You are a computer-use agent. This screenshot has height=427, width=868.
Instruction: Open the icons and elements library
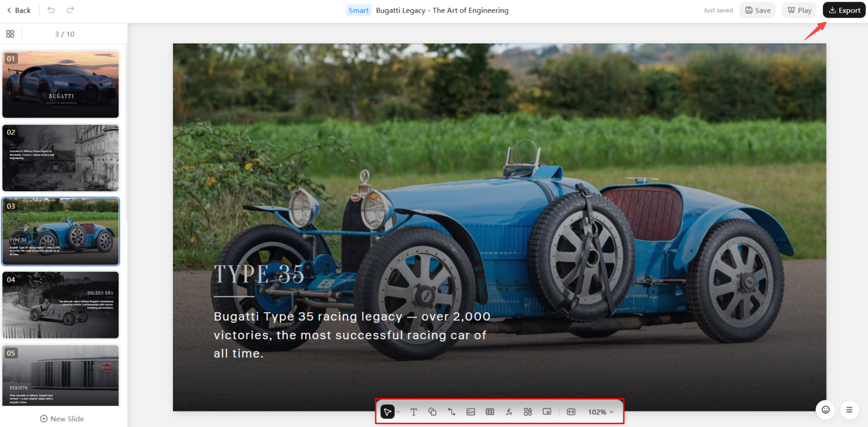pyautogui.click(x=528, y=412)
